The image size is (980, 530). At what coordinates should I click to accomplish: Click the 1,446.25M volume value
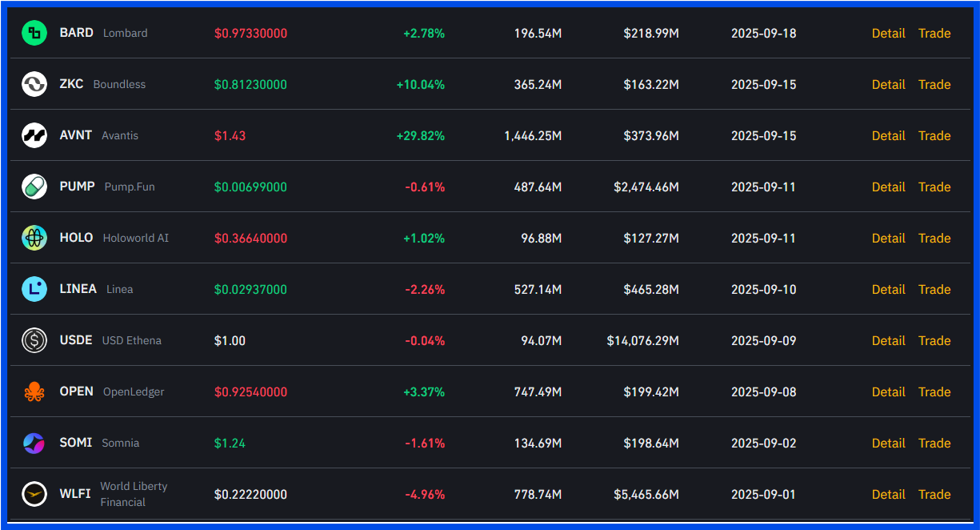[533, 136]
